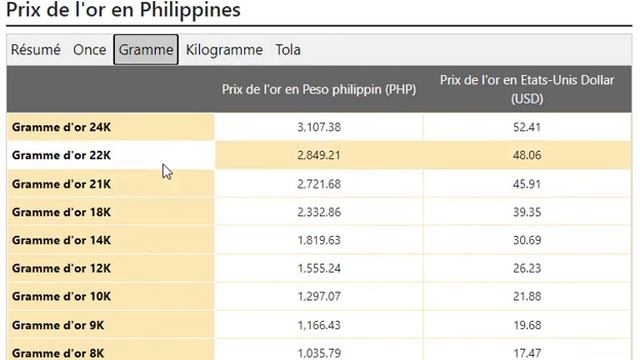
Task: Select the 'Gramme d'or 9K' row label
Action: point(58,325)
